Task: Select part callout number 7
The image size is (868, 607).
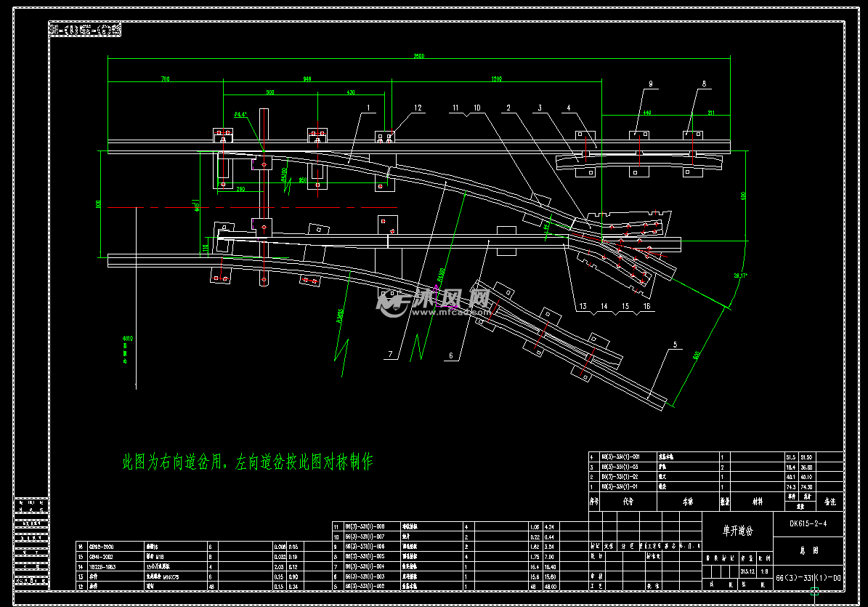Action: coord(390,354)
